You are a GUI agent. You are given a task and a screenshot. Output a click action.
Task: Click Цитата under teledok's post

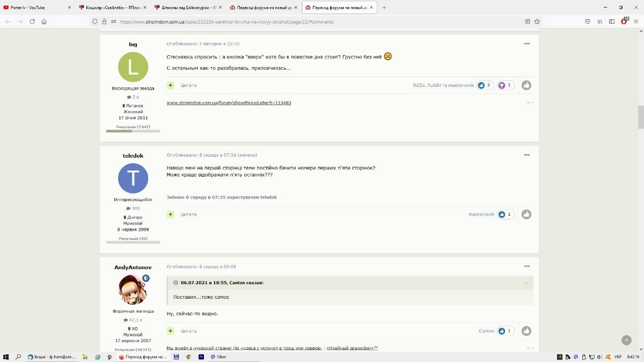coord(188,215)
